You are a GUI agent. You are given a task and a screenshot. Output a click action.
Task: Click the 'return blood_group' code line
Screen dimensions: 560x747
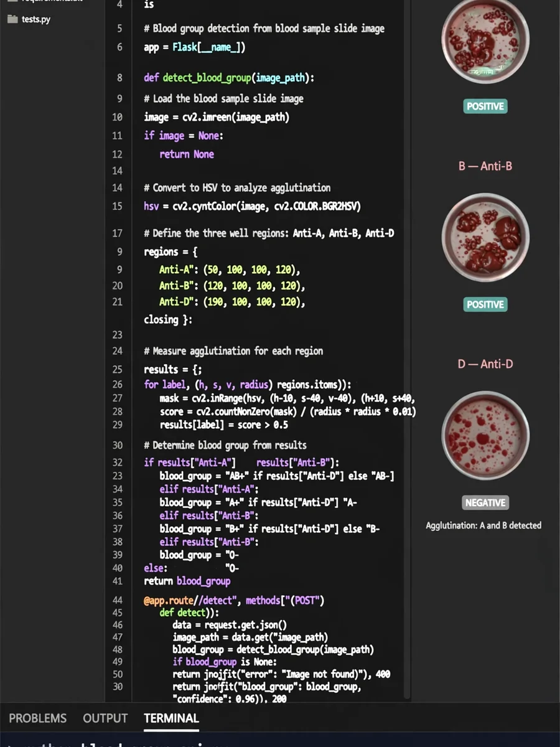pyautogui.click(x=187, y=581)
